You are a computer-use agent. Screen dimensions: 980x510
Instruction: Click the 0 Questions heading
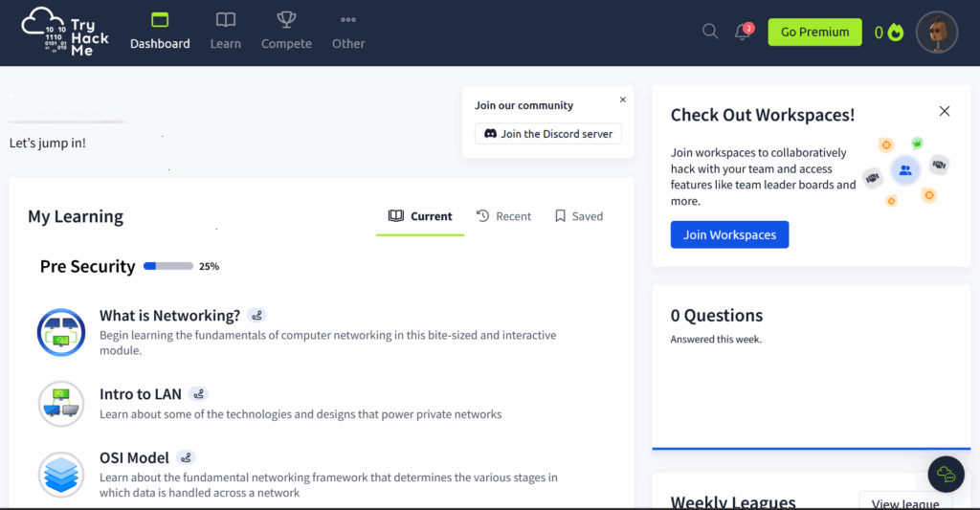click(717, 315)
